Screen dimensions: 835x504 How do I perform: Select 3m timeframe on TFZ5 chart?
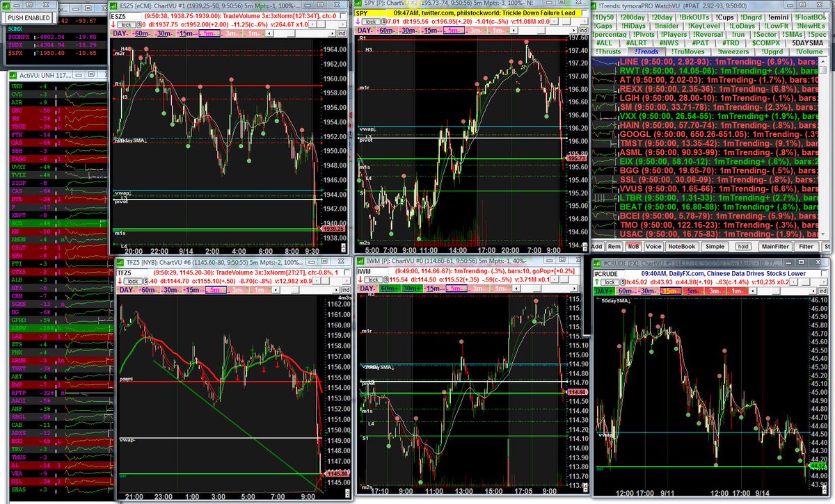pyautogui.click(x=238, y=289)
